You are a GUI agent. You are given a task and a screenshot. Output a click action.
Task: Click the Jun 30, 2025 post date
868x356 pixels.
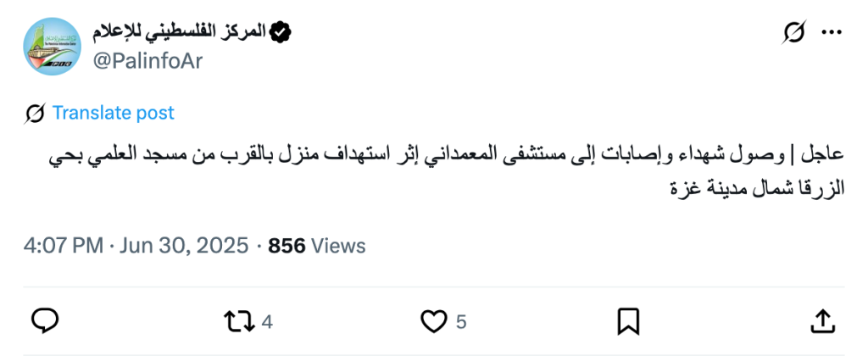(184, 246)
